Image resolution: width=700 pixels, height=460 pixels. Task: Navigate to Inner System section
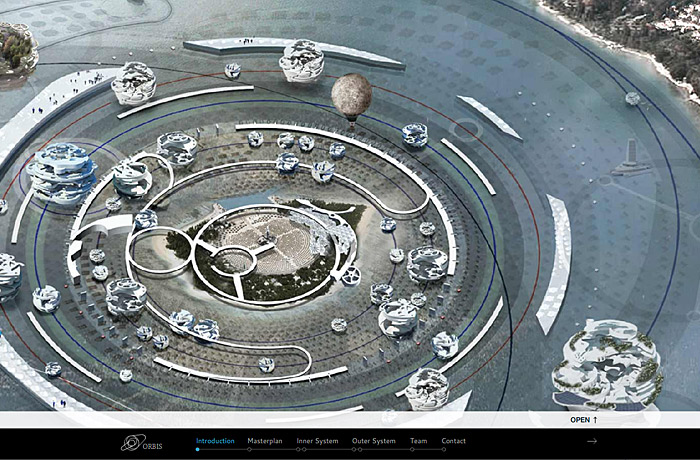317,441
